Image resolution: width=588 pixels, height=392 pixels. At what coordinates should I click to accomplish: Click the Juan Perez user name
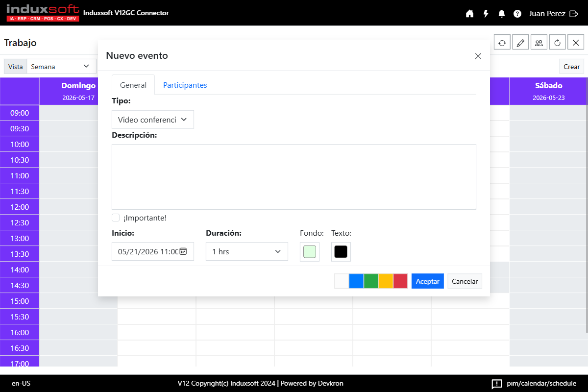click(547, 14)
